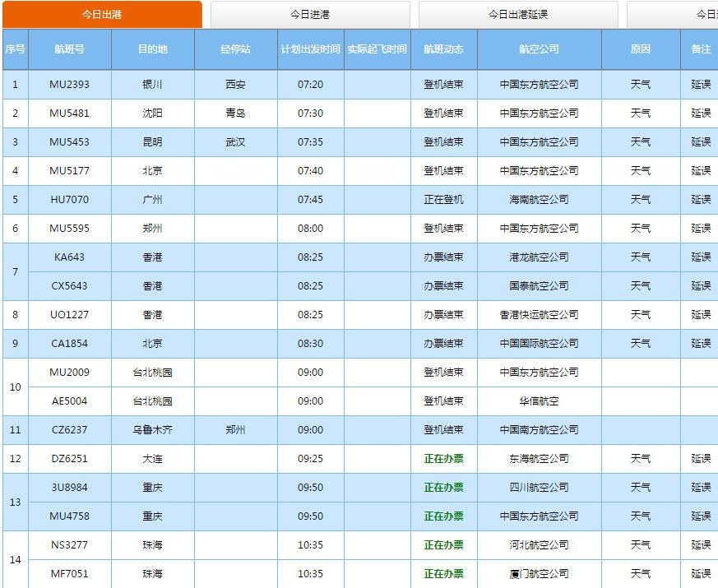Click departure time 08:00

coord(310,229)
